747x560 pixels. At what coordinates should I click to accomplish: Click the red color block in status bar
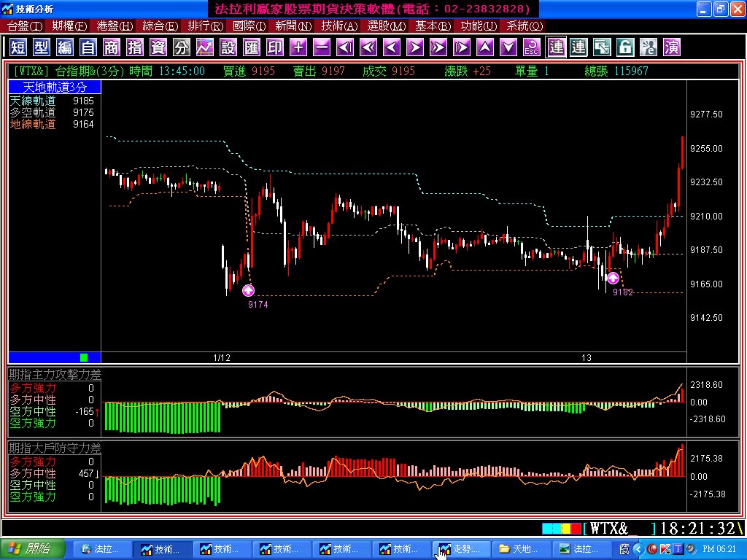576,529
